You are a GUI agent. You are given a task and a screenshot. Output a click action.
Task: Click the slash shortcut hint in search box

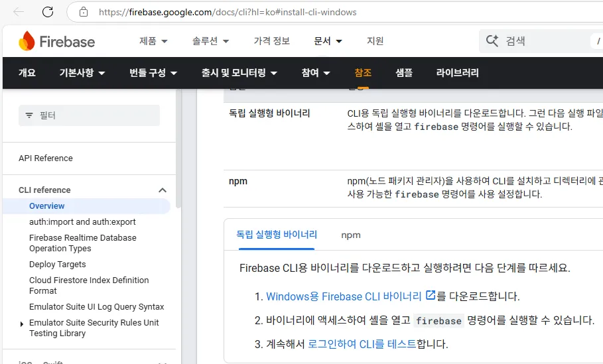(598, 40)
